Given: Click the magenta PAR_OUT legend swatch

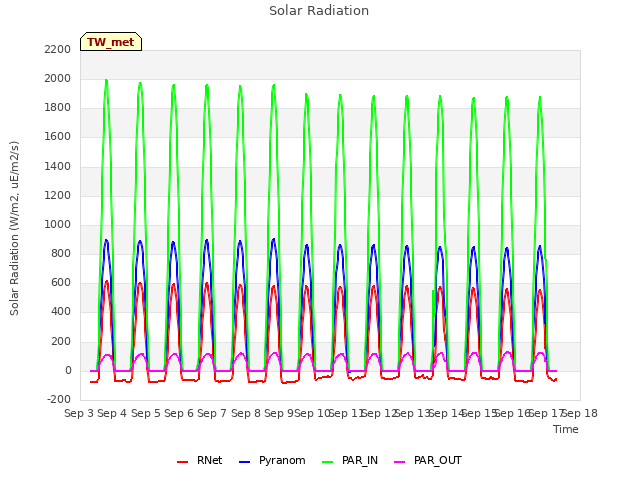Looking at the screenshot, I should tap(400, 462).
